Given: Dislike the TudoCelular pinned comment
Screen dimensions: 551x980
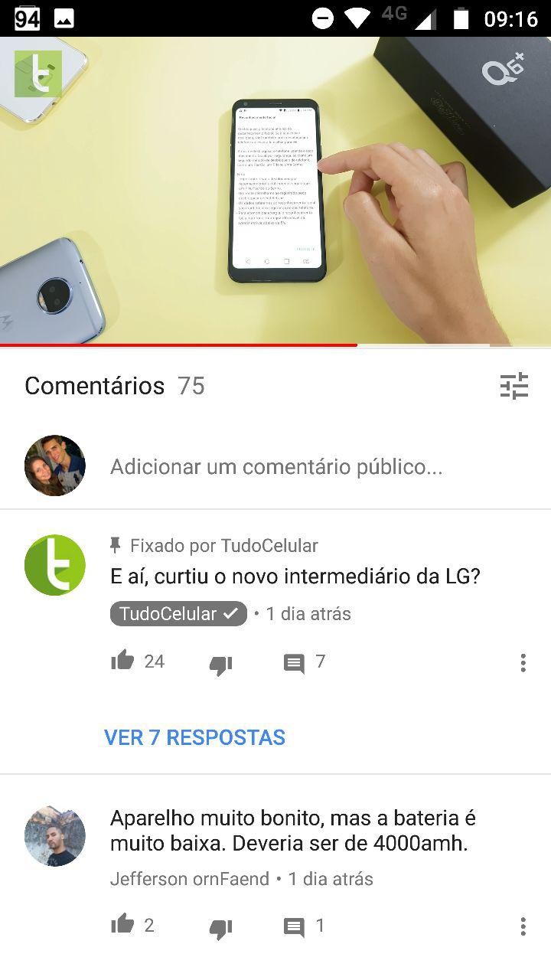Looking at the screenshot, I should click(220, 665).
